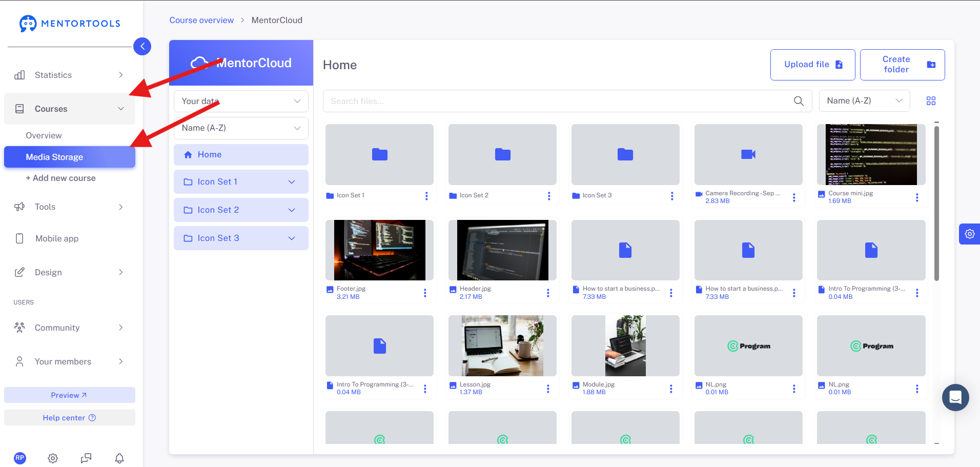Click the Upload file button
980x467 pixels.
point(812,65)
